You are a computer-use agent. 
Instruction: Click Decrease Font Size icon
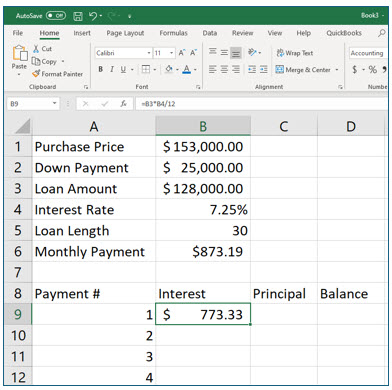(193, 53)
